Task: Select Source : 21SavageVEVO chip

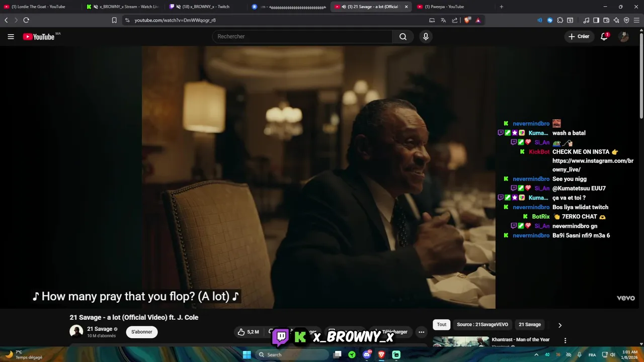Action: click(482, 325)
